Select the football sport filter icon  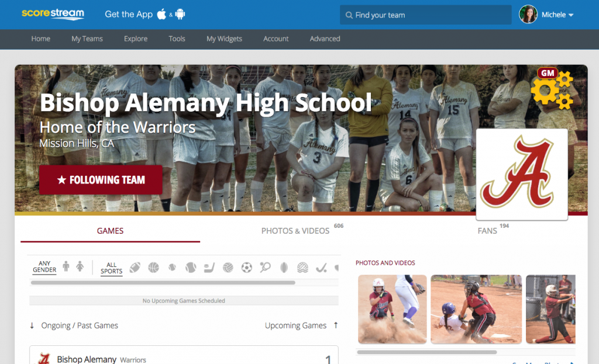point(135,267)
